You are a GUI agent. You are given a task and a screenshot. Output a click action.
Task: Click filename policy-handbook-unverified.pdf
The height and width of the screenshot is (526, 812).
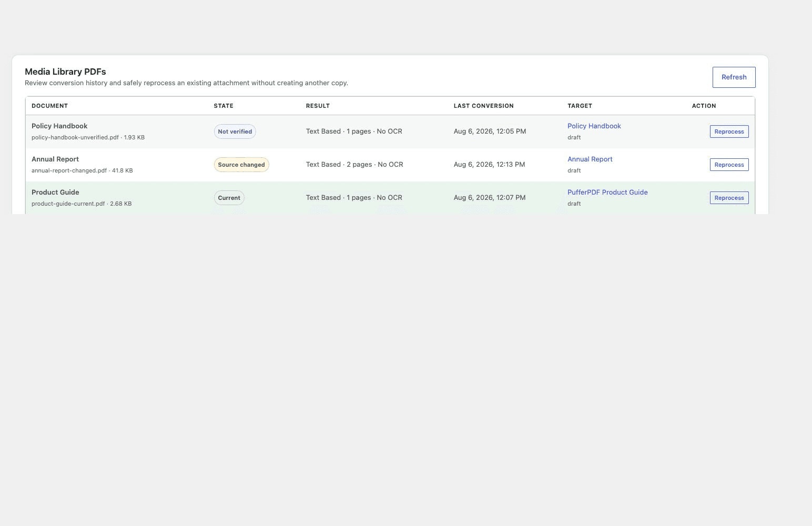pyautogui.click(x=75, y=137)
